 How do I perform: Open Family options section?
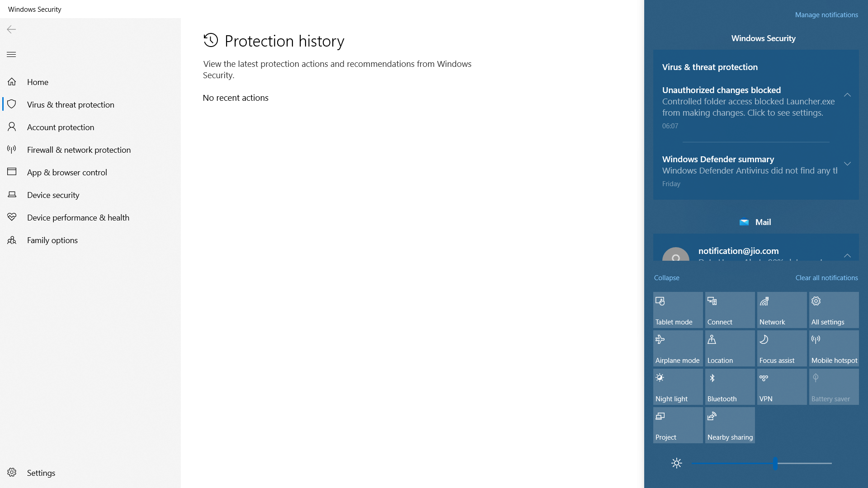(x=90, y=240)
